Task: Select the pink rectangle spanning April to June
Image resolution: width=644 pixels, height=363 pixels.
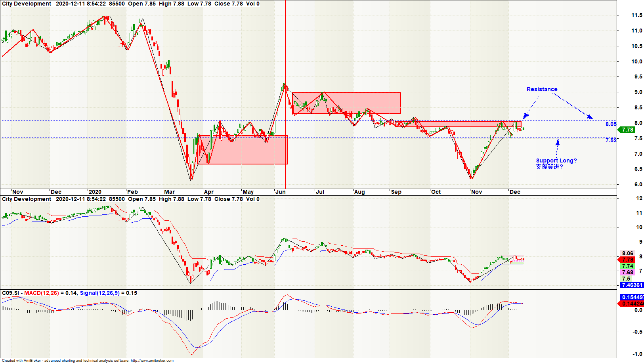Action: [243, 150]
